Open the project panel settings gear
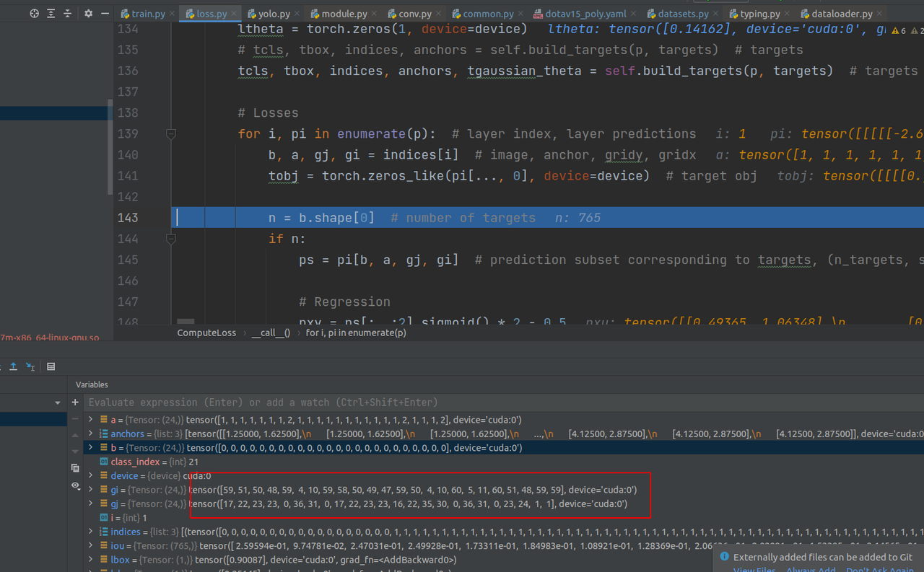The height and width of the screenshot is (572, 924). click(x=88, y=14)
